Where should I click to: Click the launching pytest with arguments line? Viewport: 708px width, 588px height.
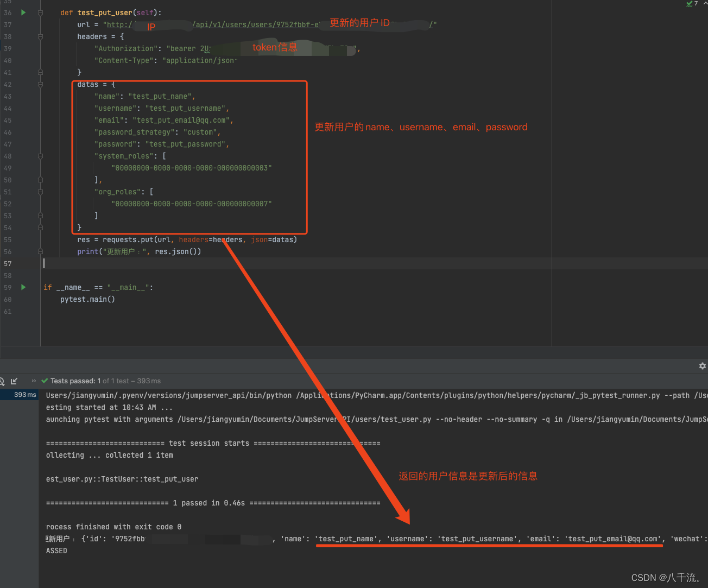click(x=376, y=419)
